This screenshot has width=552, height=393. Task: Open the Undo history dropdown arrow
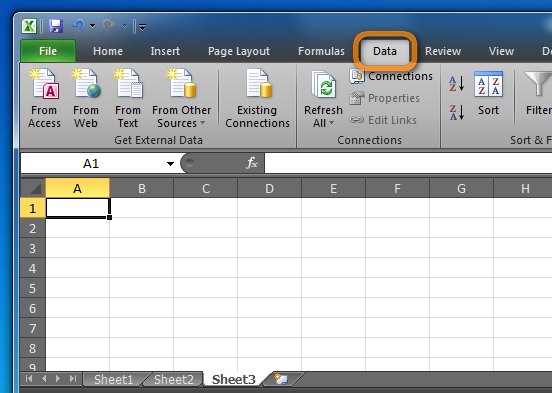tap(93, 26)
